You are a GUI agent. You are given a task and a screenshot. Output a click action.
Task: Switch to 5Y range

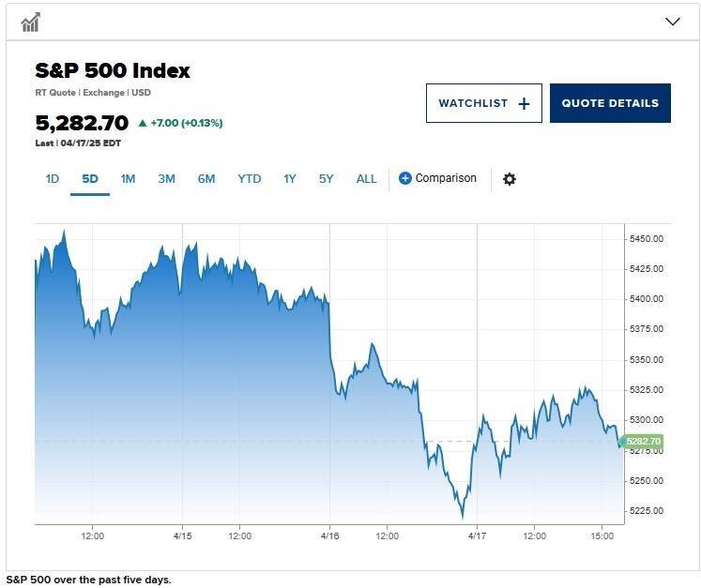(326, 179)
